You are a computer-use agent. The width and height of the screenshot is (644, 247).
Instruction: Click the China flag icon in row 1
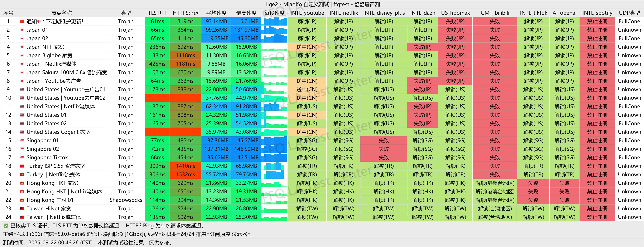point(22,21)
